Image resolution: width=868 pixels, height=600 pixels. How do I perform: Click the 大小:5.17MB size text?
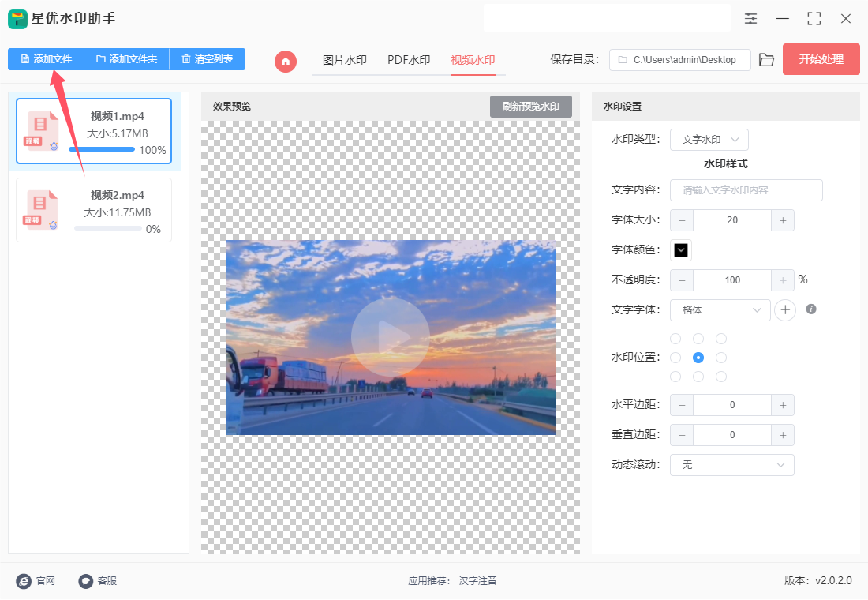click(118, 133)
